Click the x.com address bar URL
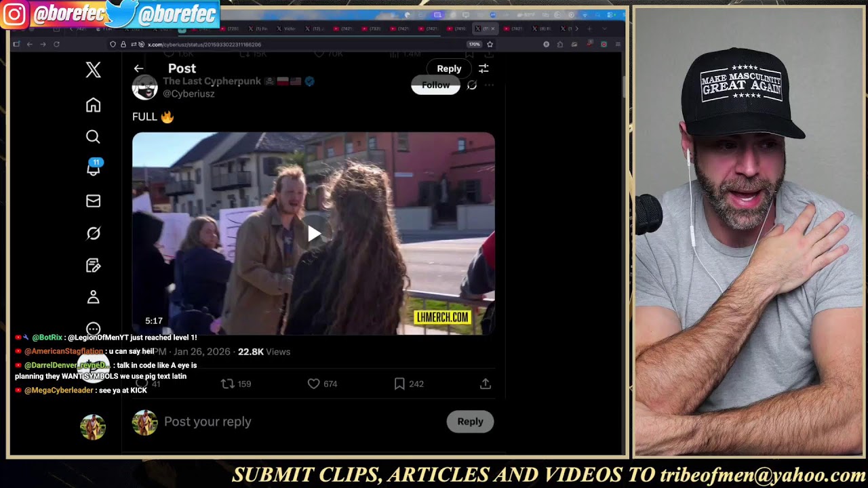The height and width of the screenshot is (488, 868). (x=205, y=44)
